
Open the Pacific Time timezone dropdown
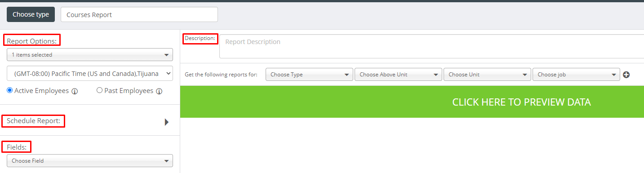coord(90,73)
